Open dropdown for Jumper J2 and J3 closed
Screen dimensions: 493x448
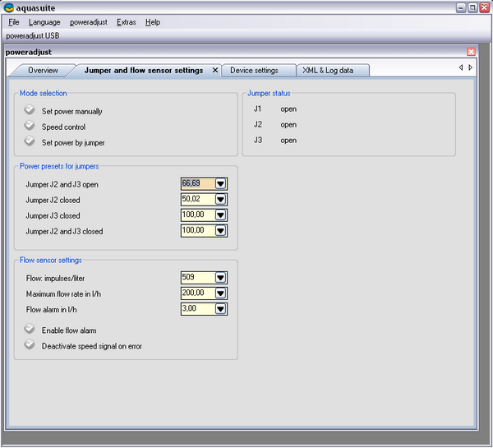click(220, 231)
